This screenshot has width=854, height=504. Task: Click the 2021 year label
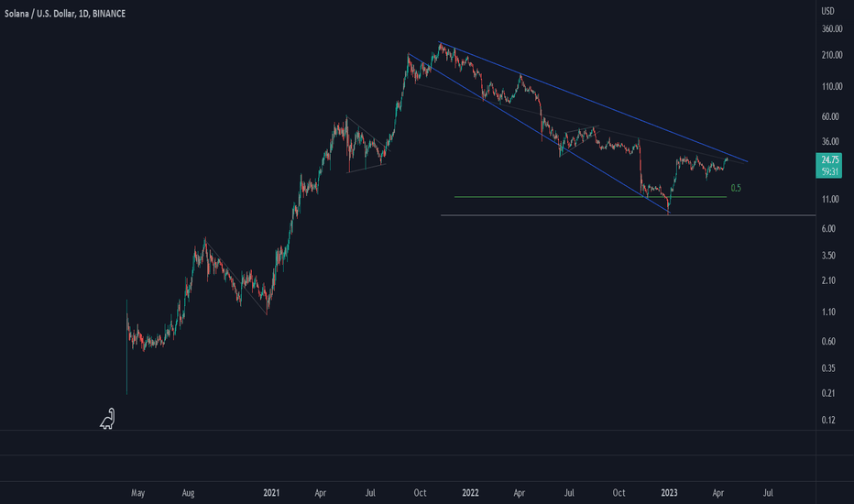[x=271, y=493]
